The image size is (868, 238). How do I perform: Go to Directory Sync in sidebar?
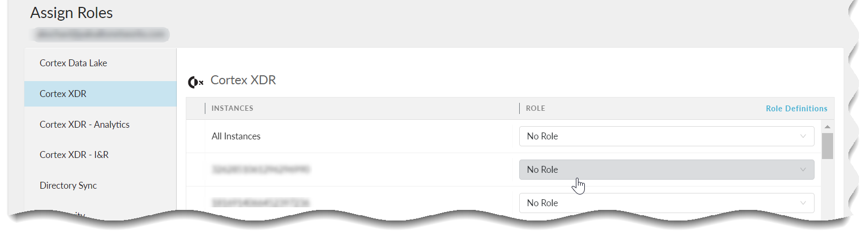click(68, 186)
